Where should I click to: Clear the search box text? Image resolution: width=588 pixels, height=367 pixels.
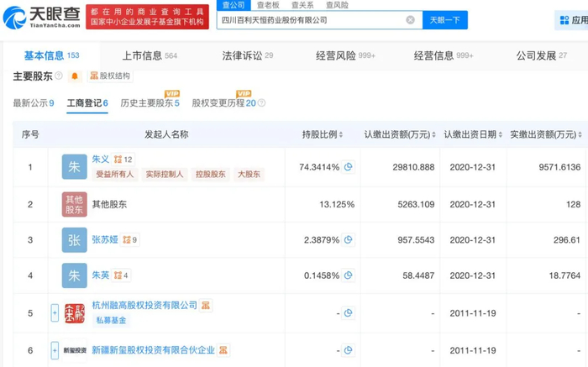411,20
